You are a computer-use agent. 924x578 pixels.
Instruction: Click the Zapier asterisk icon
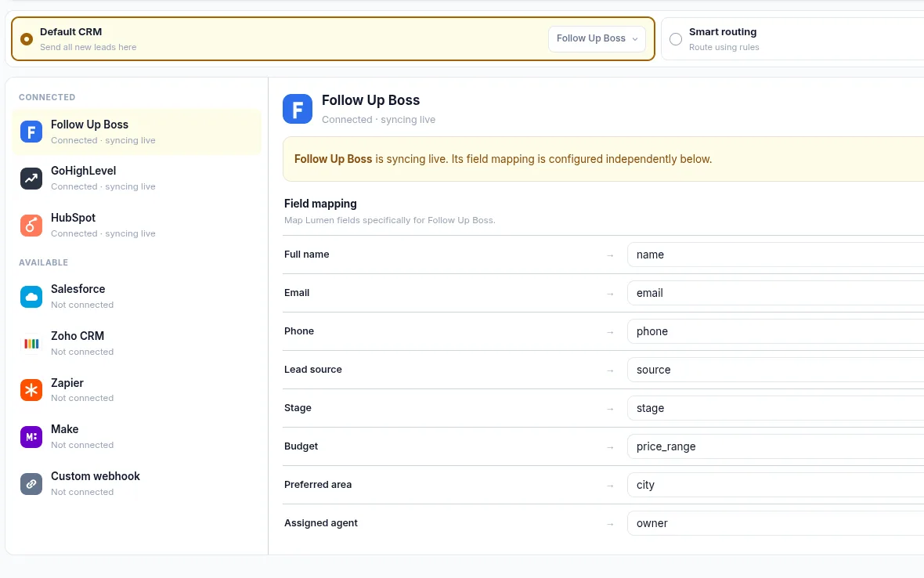(31, 390)
